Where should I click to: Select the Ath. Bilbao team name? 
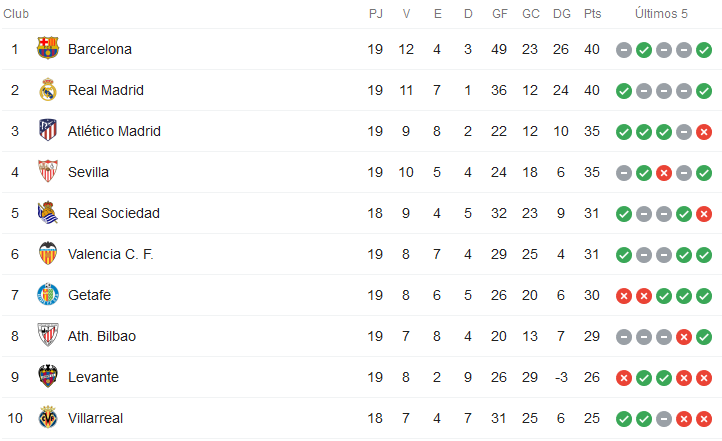(102, 336)
